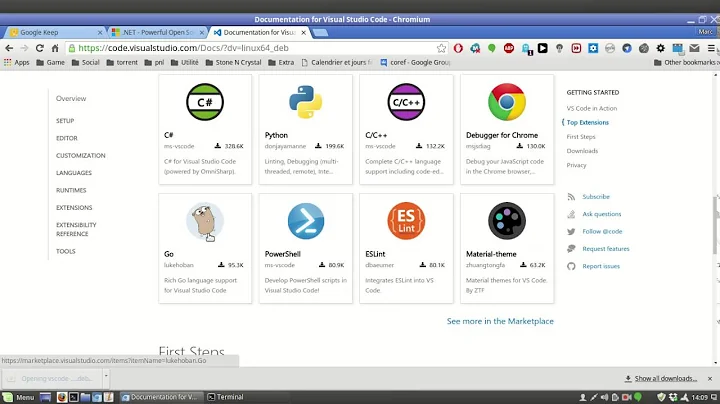Expand the SETUP docs section

(x=65, y=121)
